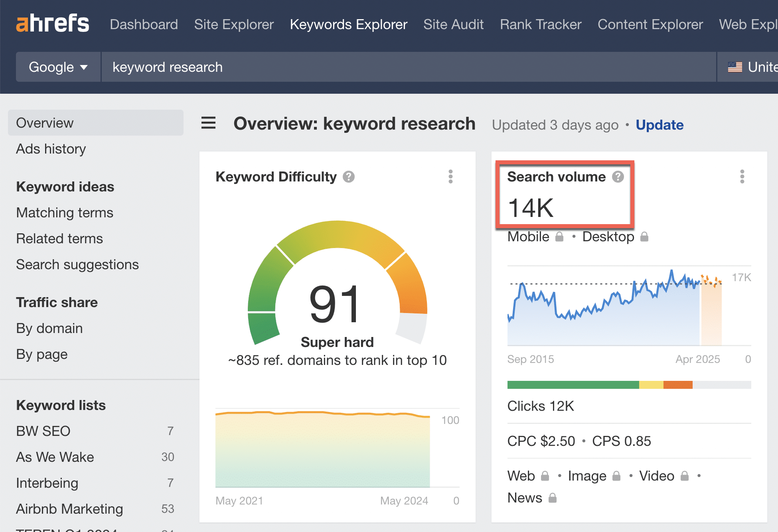The width and height of the screenshot is (778, 532).
Task: Open Matching terms in sidebar
Action: click(x=65, y=213)
